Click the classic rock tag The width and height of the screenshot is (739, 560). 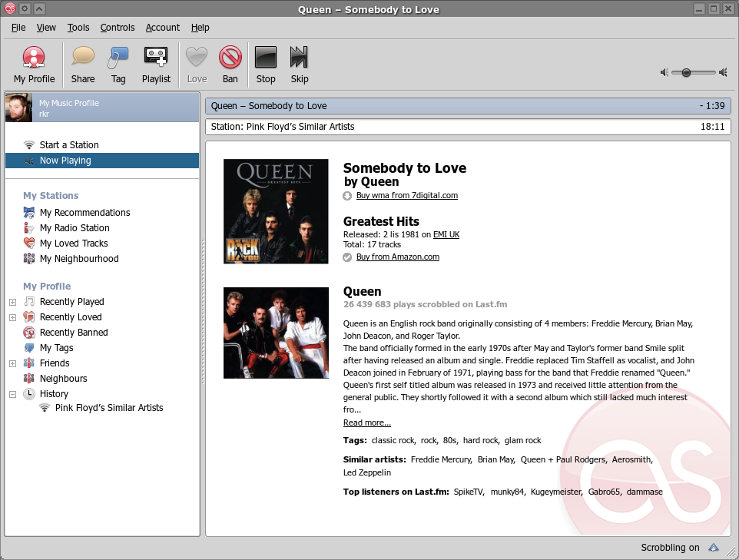click(x=393, y=440)
